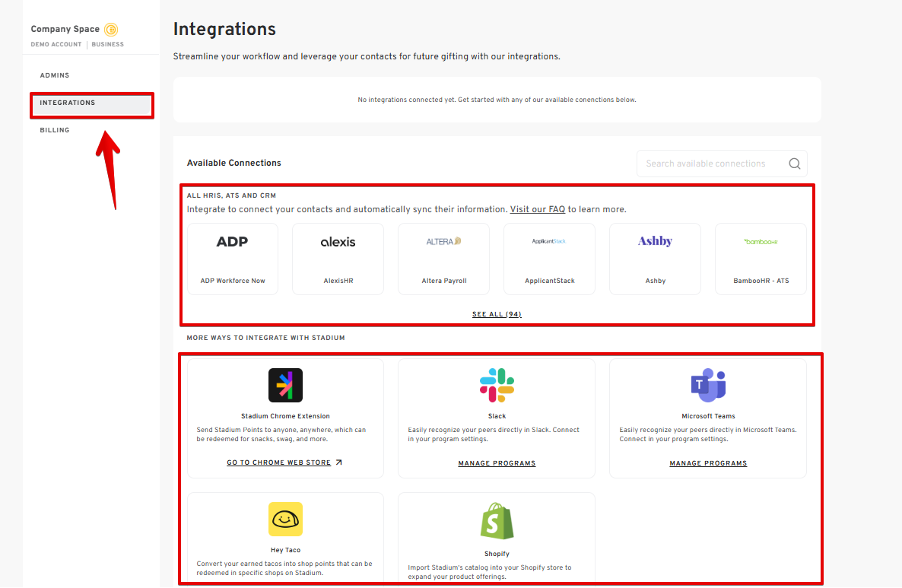Viewport: 902px width, 588px height.
Task: Click the Ashby card label
Action: (656, 281)
